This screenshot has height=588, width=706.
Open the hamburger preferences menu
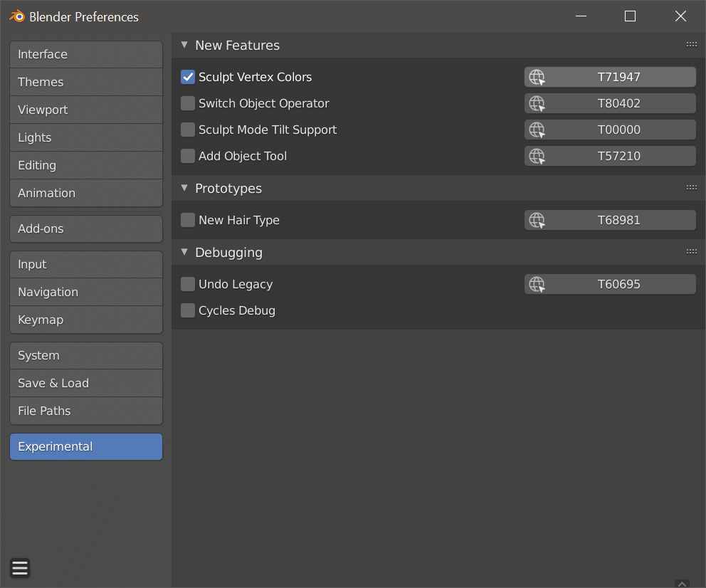pyautogui.click(x=20, y=568)
